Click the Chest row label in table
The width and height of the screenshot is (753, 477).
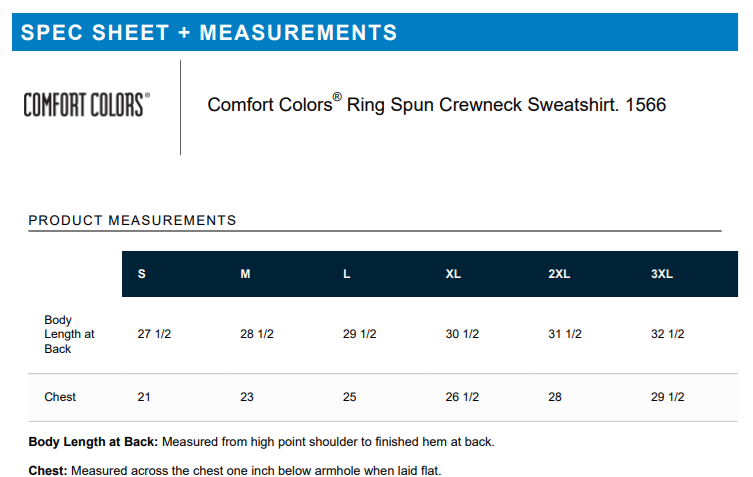(x=60, y=397)
